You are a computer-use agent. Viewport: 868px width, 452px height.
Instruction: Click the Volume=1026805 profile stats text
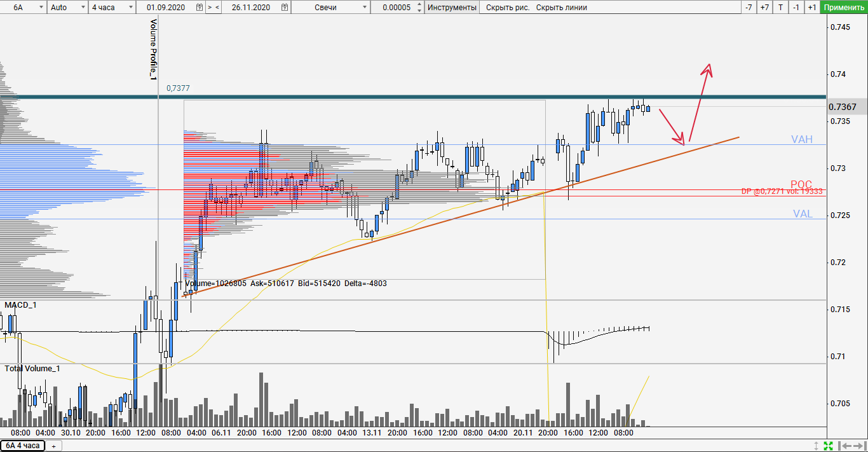click(285, 284)
